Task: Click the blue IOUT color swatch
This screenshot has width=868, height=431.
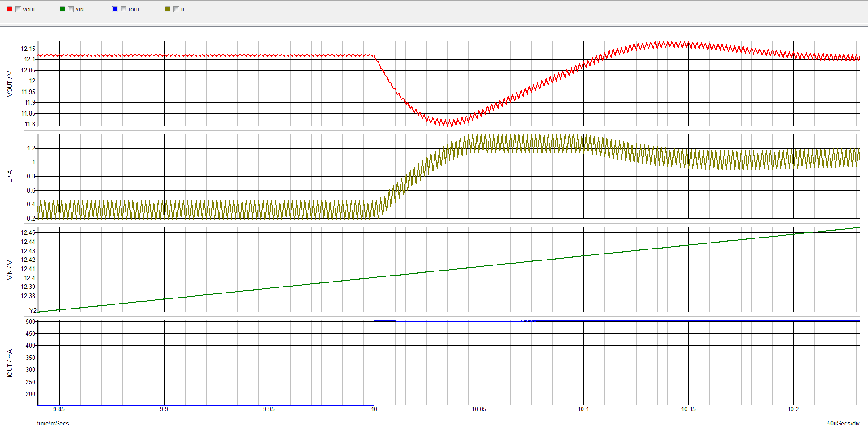Action: click(114, 9)
